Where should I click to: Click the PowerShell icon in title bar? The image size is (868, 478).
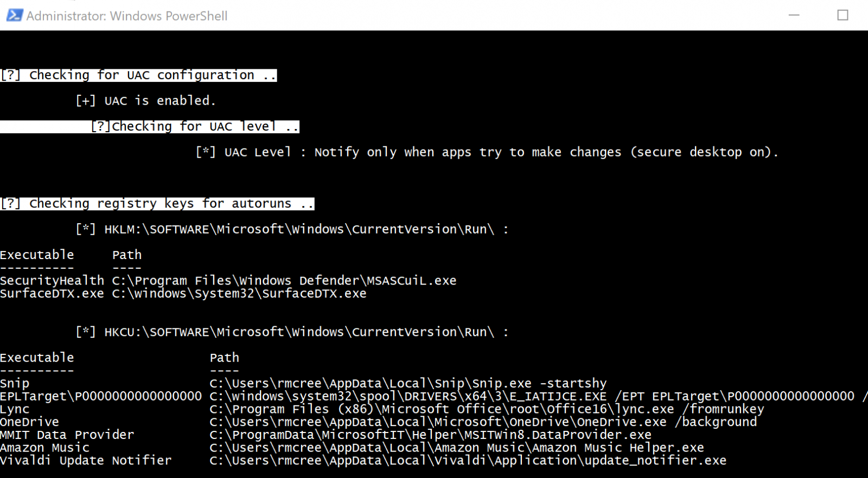(15, 15)
